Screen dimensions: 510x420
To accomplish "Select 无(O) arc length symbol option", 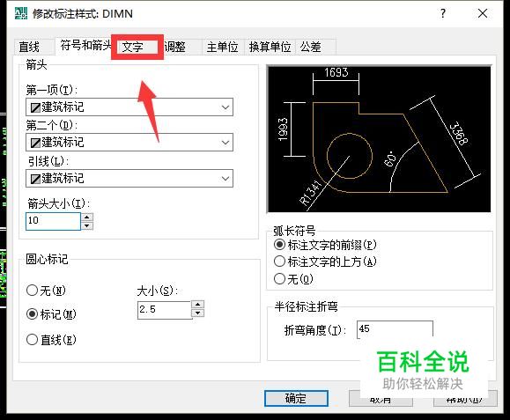I will tap(293, 279).
